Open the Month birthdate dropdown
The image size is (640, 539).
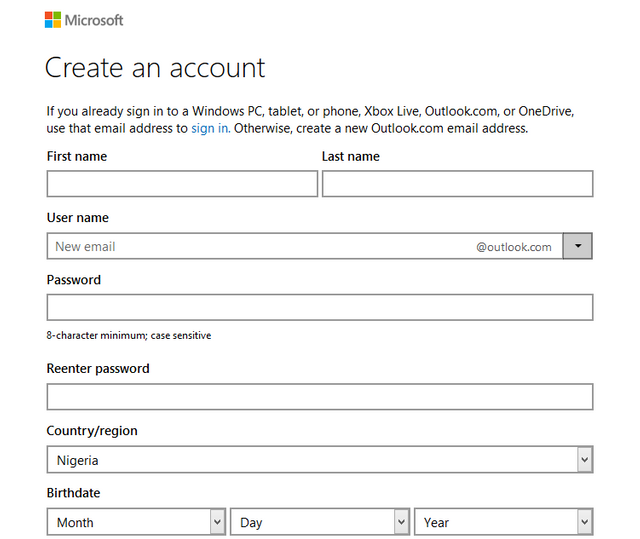coord(136,522)
